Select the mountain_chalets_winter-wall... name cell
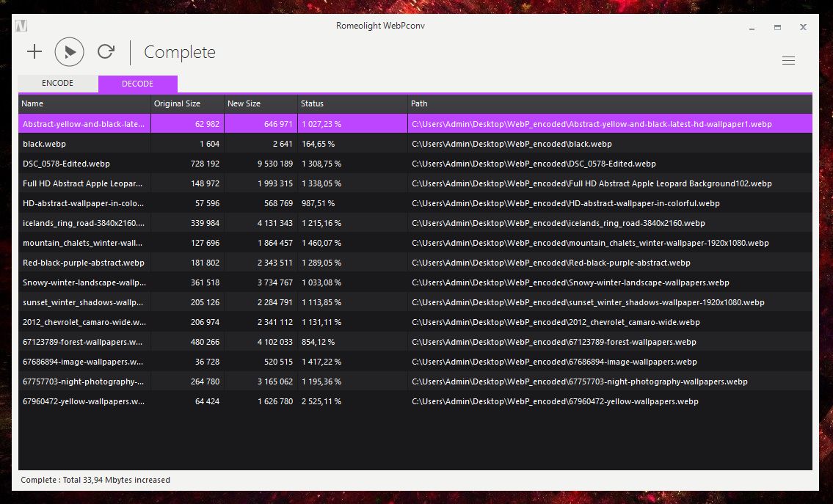Image resolution: width=833 pixels, height=504 pixels. click(x=84, y=243)
